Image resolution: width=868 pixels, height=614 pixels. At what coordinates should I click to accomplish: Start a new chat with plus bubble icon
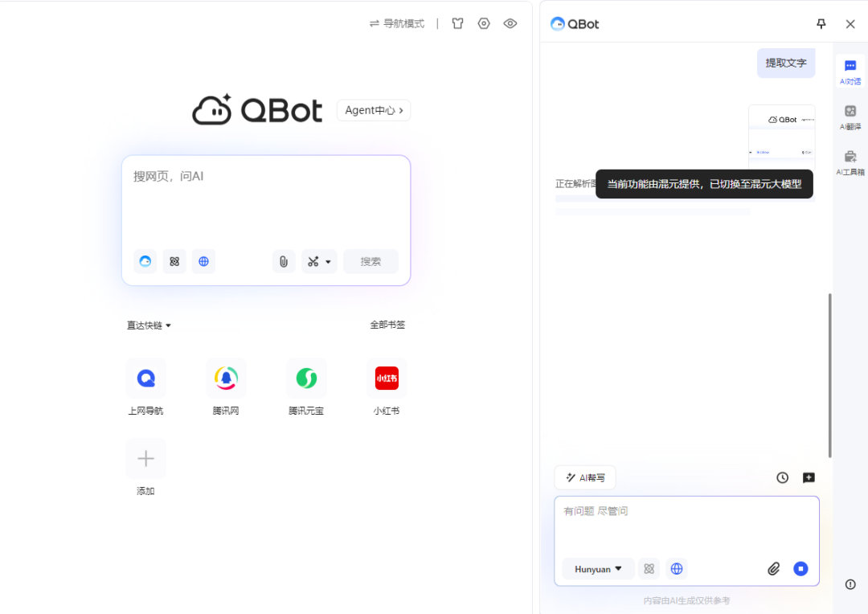tap(809, 477)
